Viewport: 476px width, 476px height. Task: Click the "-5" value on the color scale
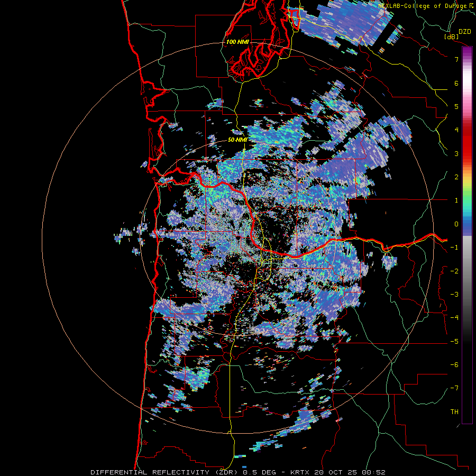(454, 342)
